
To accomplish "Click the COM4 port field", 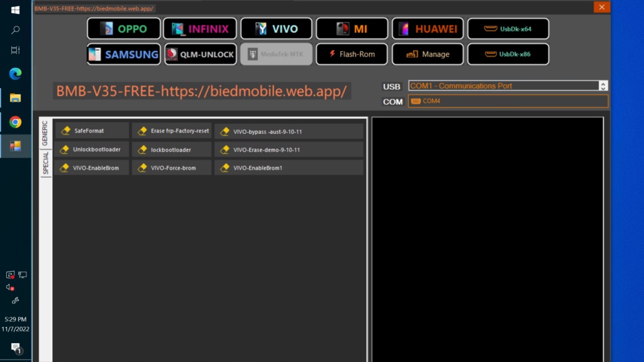I will click(x=508, y=101).
